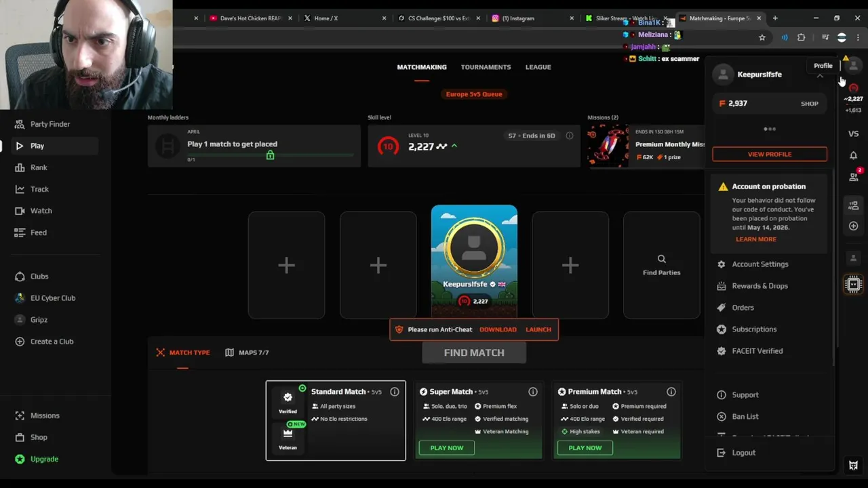Viewport: 868px width, 488px height.
Task: Open Shop next to points balance
Action: click(x=810, y=104)
